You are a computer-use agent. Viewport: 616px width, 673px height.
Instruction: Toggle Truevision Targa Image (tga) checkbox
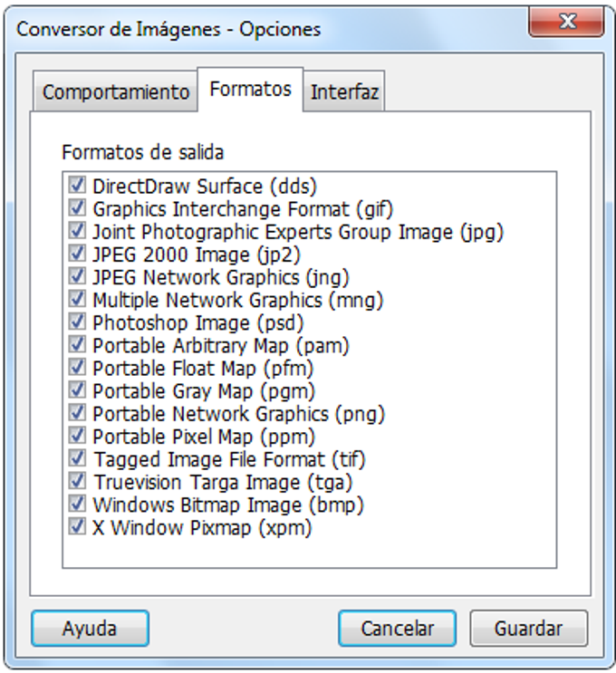point(77,482)
